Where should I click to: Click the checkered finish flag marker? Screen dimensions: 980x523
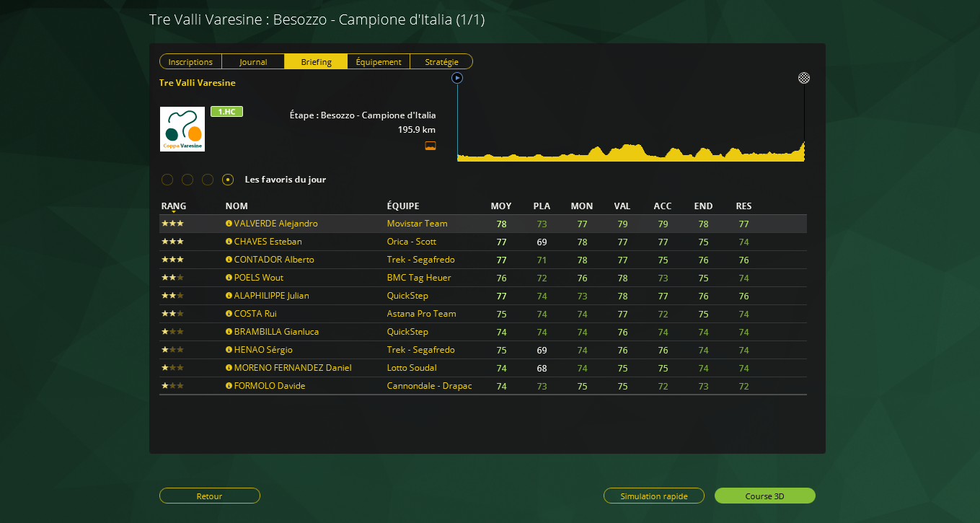pos(804,78)
